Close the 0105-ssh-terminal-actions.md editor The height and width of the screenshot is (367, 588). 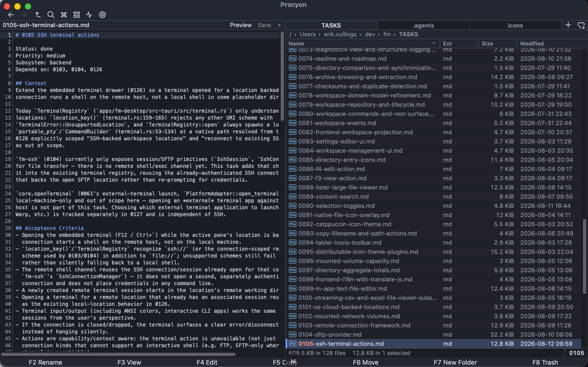click(x=279, y=25)
